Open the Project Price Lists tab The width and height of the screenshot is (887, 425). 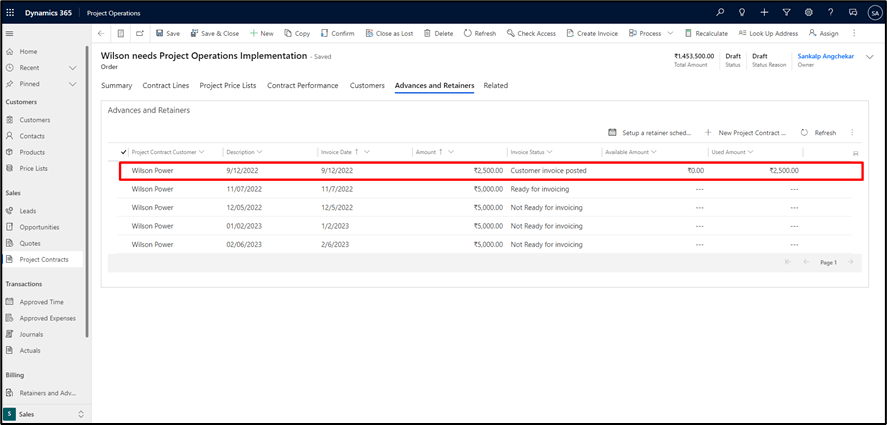point(228,86)
